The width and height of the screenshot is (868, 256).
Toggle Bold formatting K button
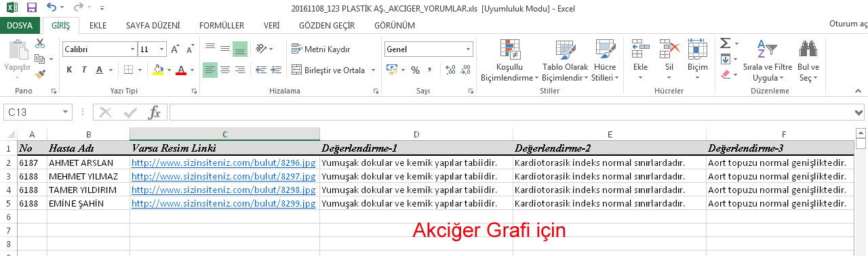click(x=69, y=70)
